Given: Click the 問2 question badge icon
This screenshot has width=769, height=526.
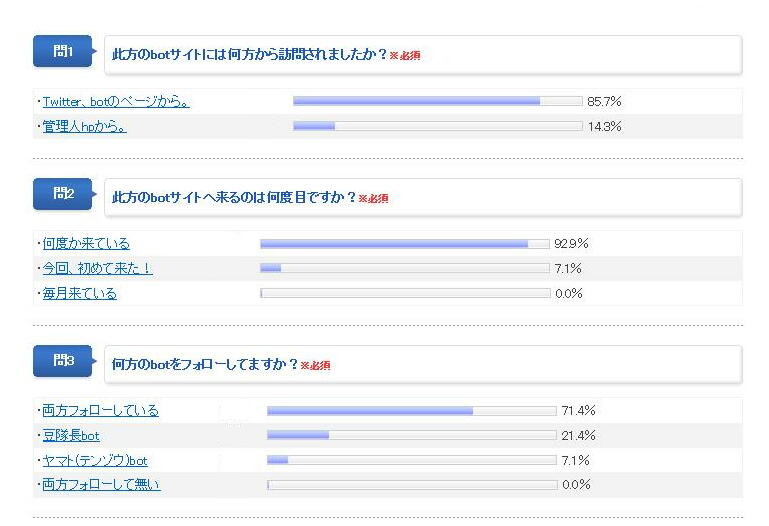Looking at the screenshot, I should pyautogui.click(x=62, y=194).
